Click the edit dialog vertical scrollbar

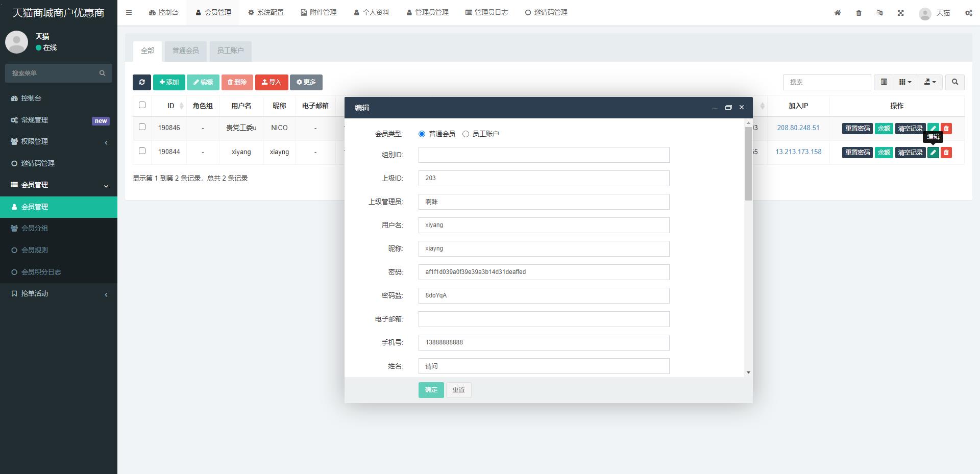pos(748,163)
